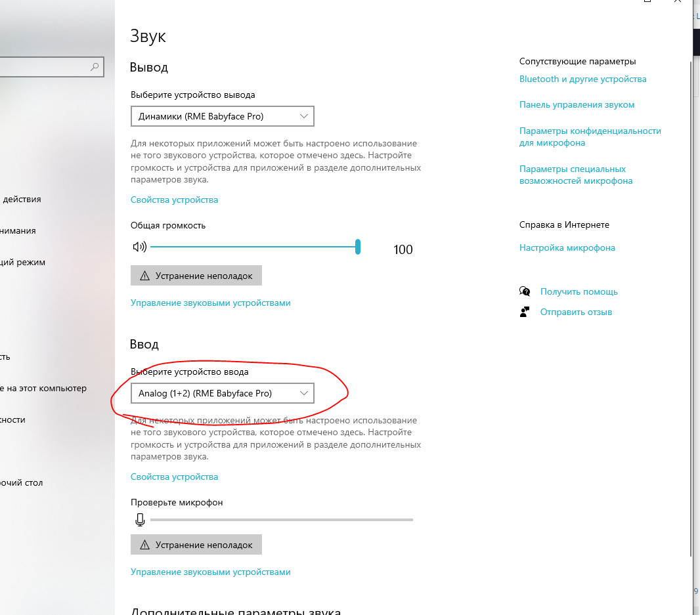Follow the Настройка микрофона help link

[x=567, y=248]
